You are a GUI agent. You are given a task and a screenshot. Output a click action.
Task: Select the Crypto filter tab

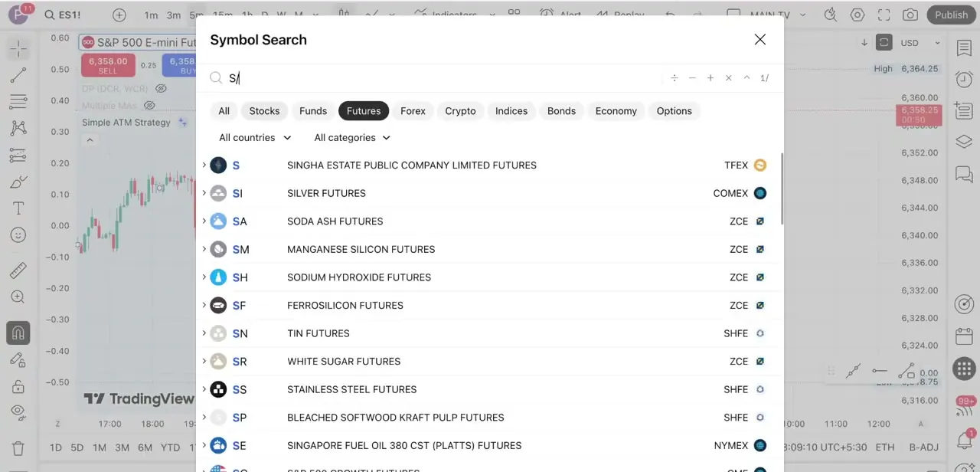pyautogui.click(x=460, y=111)
